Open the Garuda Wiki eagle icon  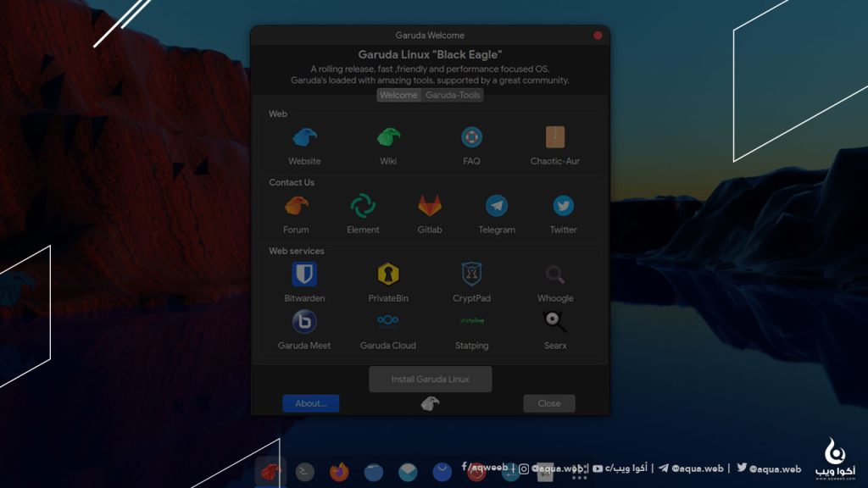388,138
